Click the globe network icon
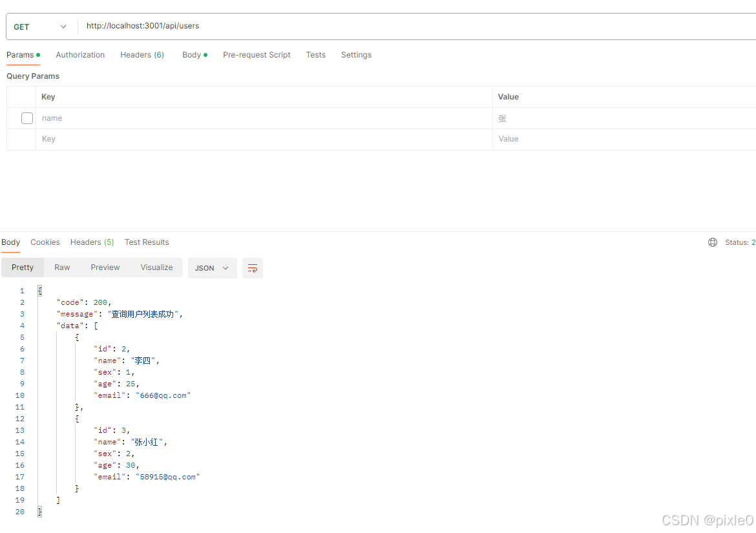 [713, 242]
